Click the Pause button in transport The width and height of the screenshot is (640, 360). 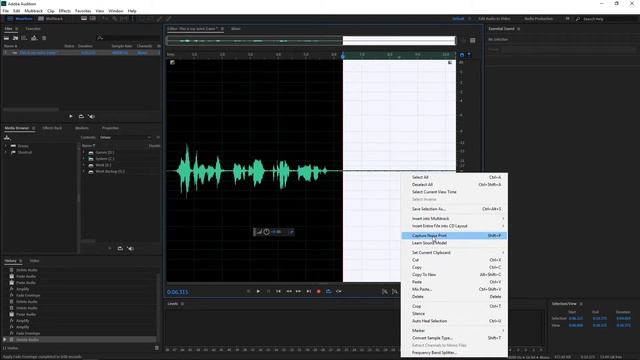[x=268, y=291]
